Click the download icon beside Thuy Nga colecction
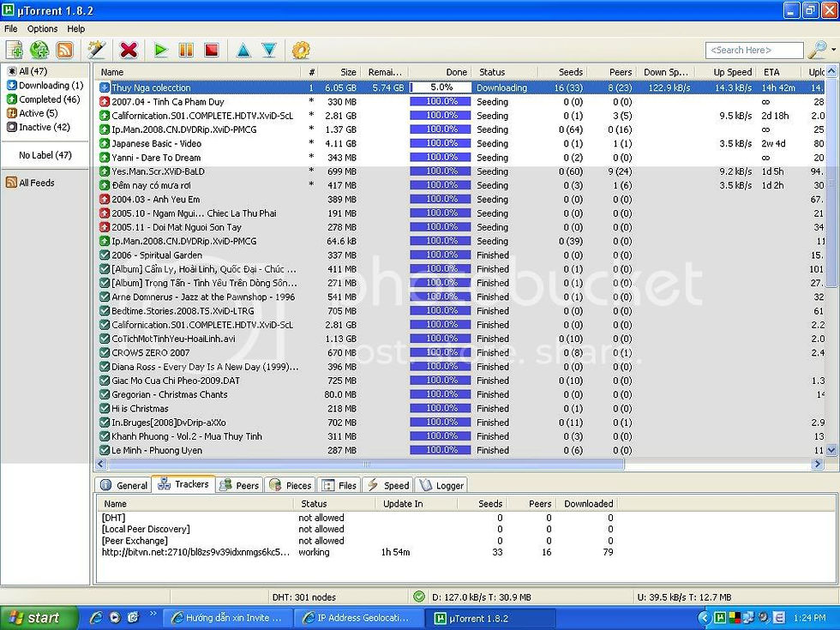The image size is (840, 630). pos(105,87)
